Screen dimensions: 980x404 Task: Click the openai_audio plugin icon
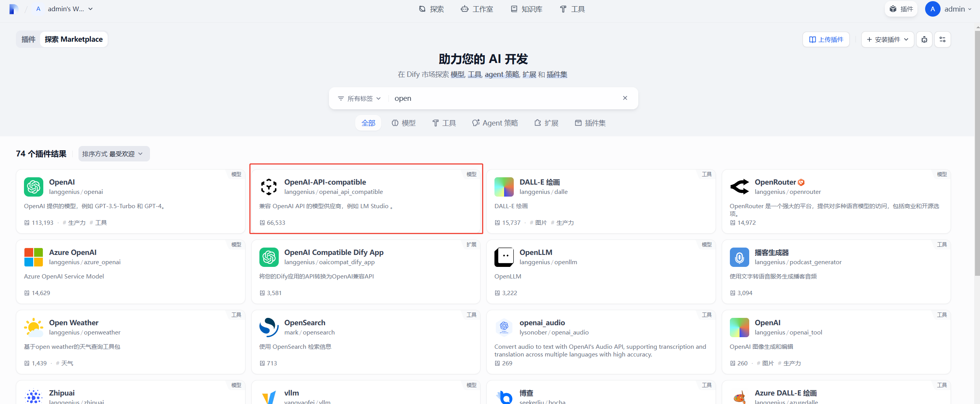point(504,328)
